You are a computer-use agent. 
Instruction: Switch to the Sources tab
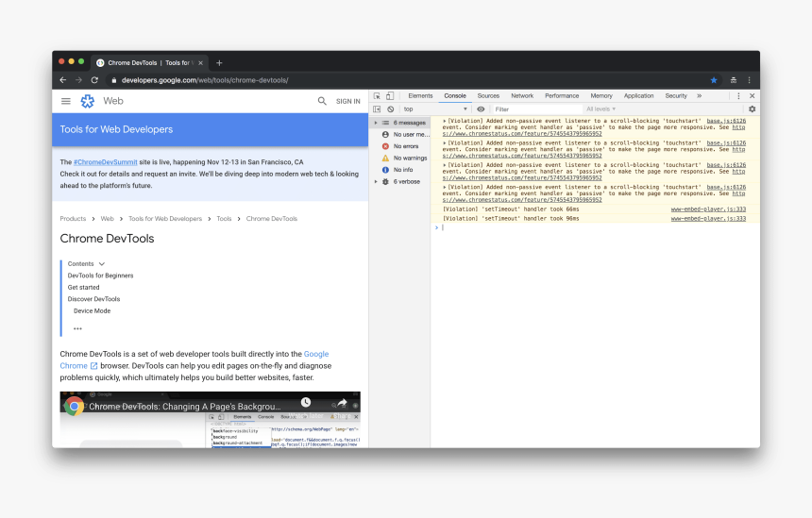[x=488, y=95]
